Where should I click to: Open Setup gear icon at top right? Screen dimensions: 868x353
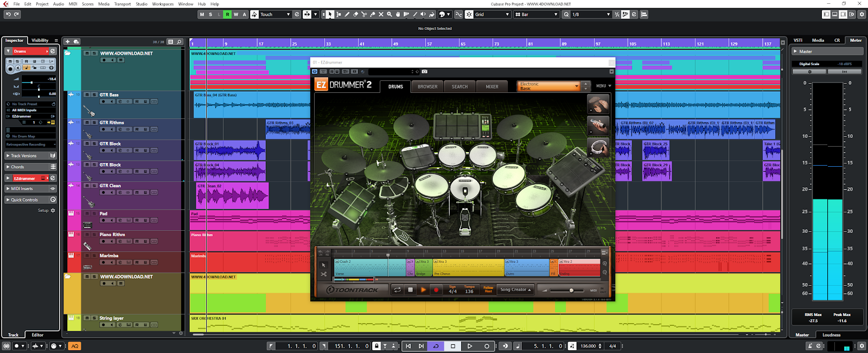click(x=862, y=15)
